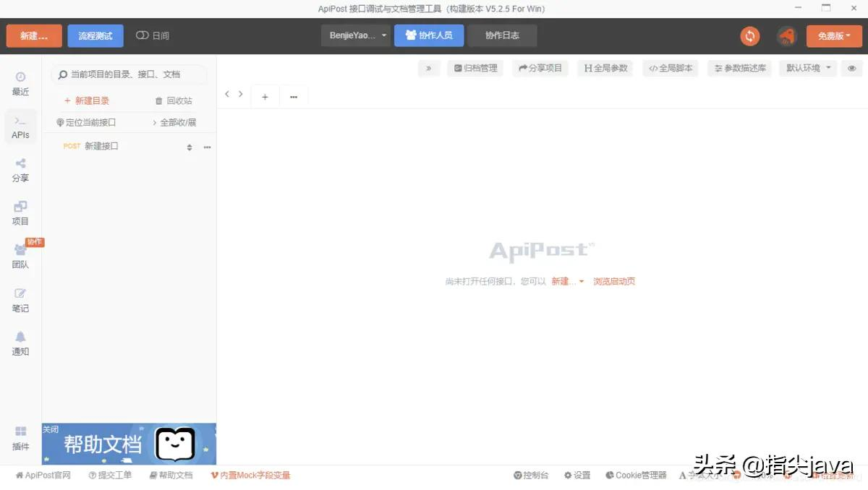Screen dimensions: 868x490
Task: Toggle the 日间 day mode switch
Action: [x=152, y=35]
